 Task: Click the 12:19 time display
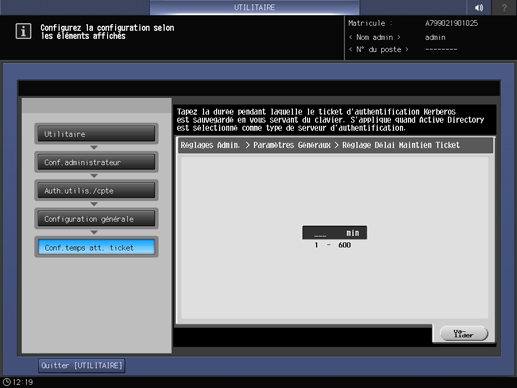[23, 382]
